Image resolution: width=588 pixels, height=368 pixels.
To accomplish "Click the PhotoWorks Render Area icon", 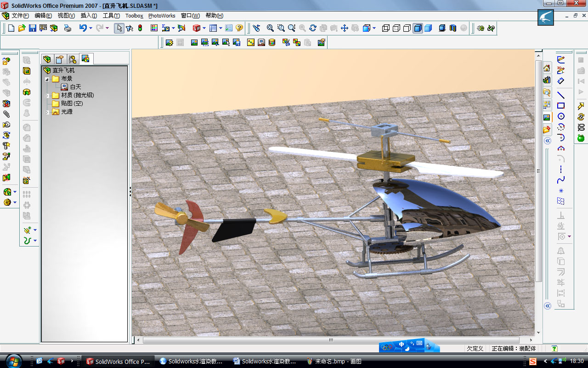I will [x=205, y=42].
